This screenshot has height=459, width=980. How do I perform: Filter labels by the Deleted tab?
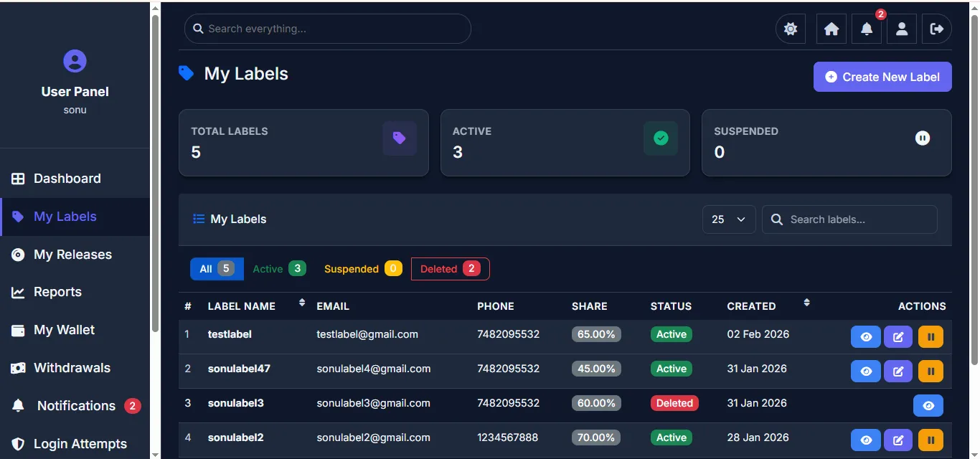point(451,269)
